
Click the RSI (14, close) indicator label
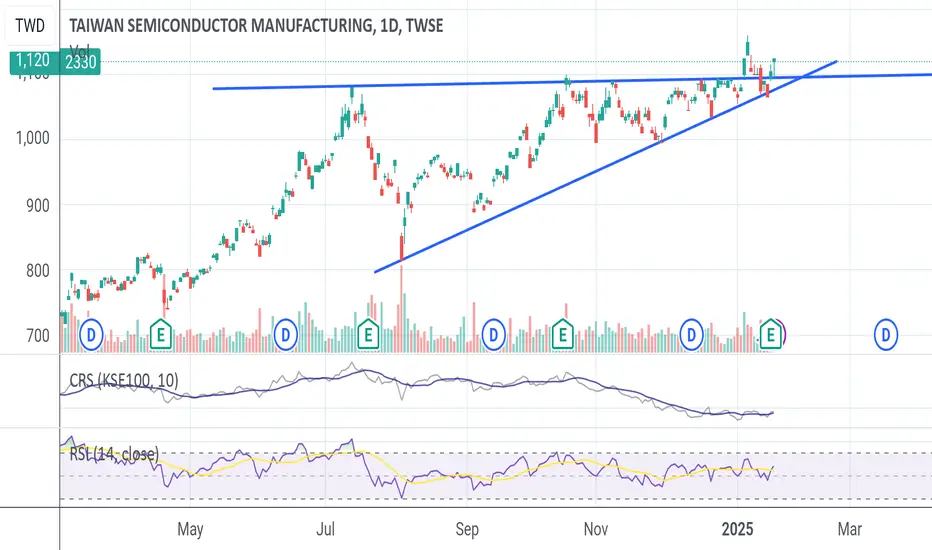[x=114, y=454]
